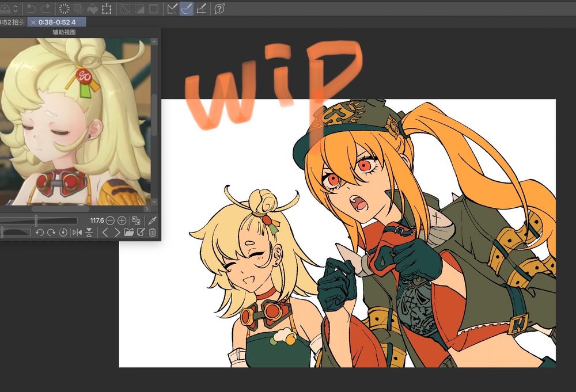Image resolution: width=576 pixels, height=392 pixels.
Task: Click the sub view reference image
Action: [75, 122]
